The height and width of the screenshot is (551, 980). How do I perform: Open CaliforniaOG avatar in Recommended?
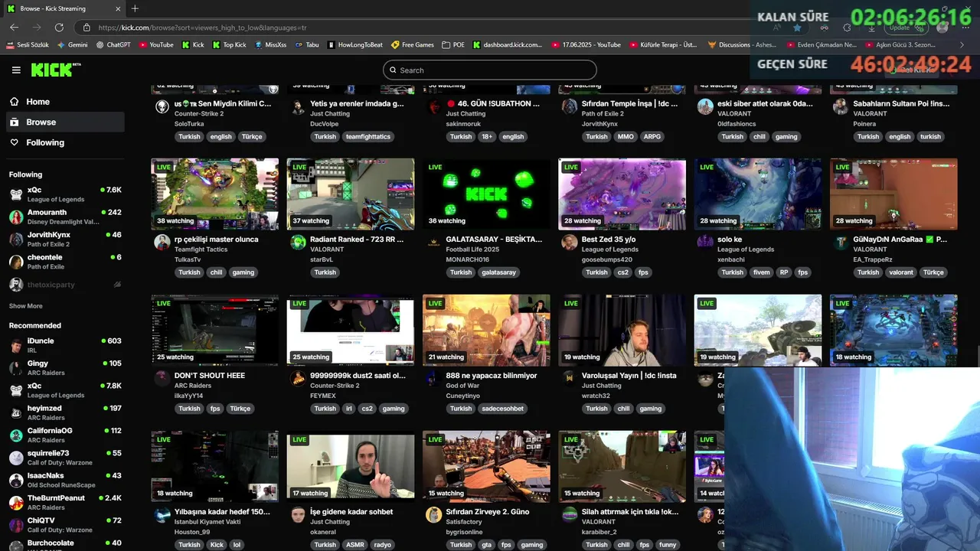(16, 435)
